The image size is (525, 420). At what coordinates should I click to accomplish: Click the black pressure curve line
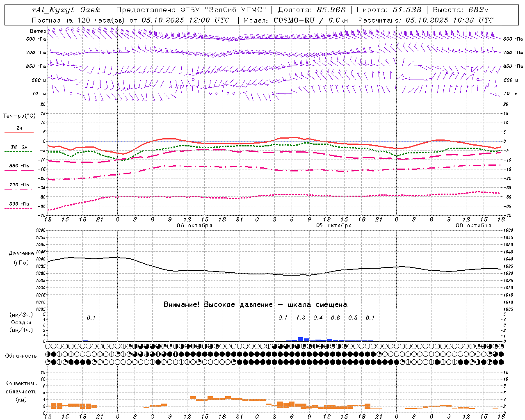tap(275, 274)
